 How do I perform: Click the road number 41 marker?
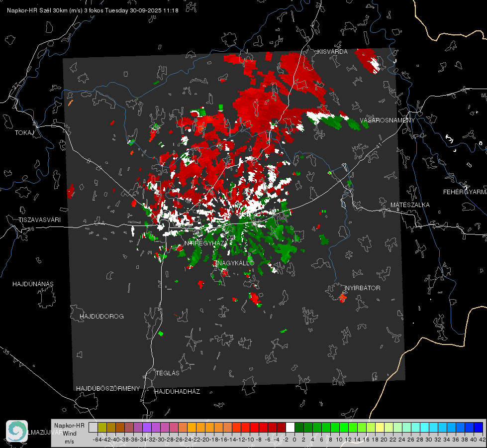378,145
